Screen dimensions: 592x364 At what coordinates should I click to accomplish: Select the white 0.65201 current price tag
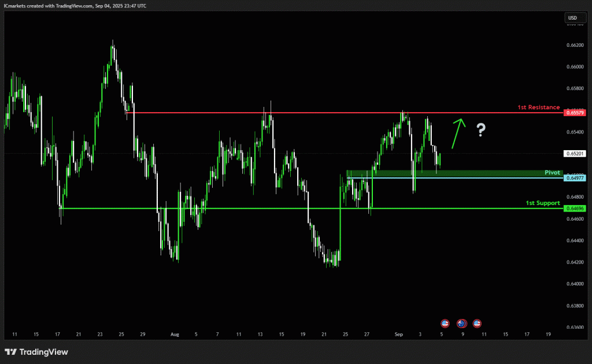(x=575, y=154)
